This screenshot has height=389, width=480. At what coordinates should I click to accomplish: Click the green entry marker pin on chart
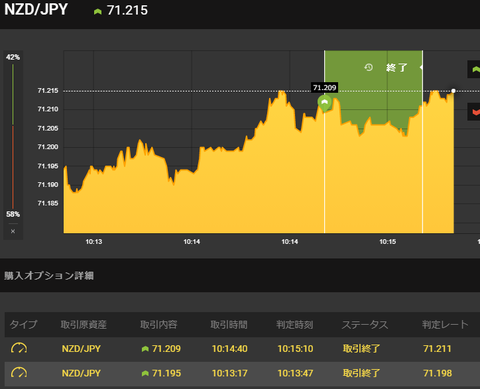324,103
